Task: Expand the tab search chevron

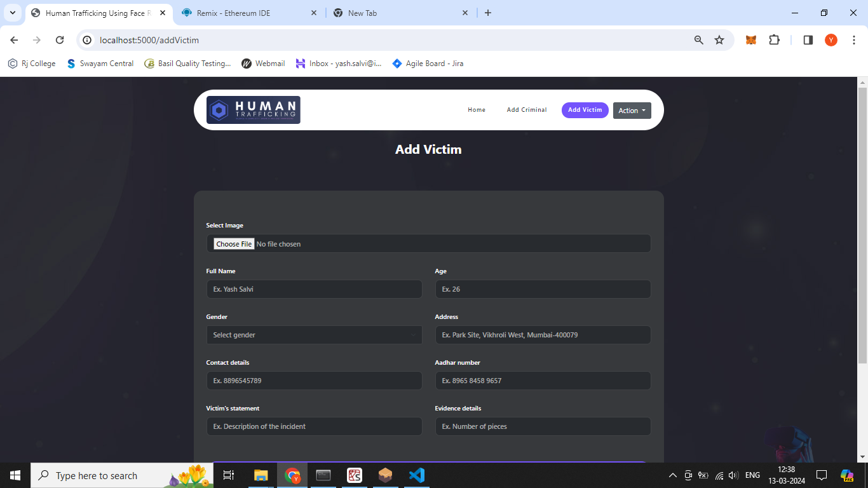Action: click(12, 13)
